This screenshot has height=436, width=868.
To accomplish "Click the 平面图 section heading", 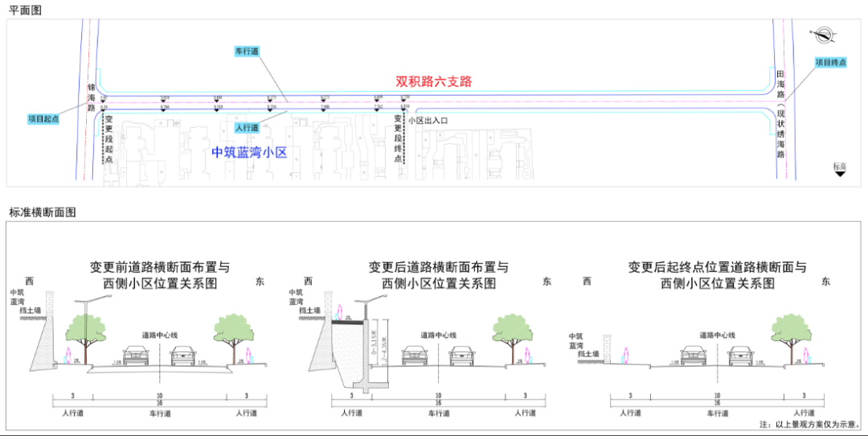I will click(26, 9).
